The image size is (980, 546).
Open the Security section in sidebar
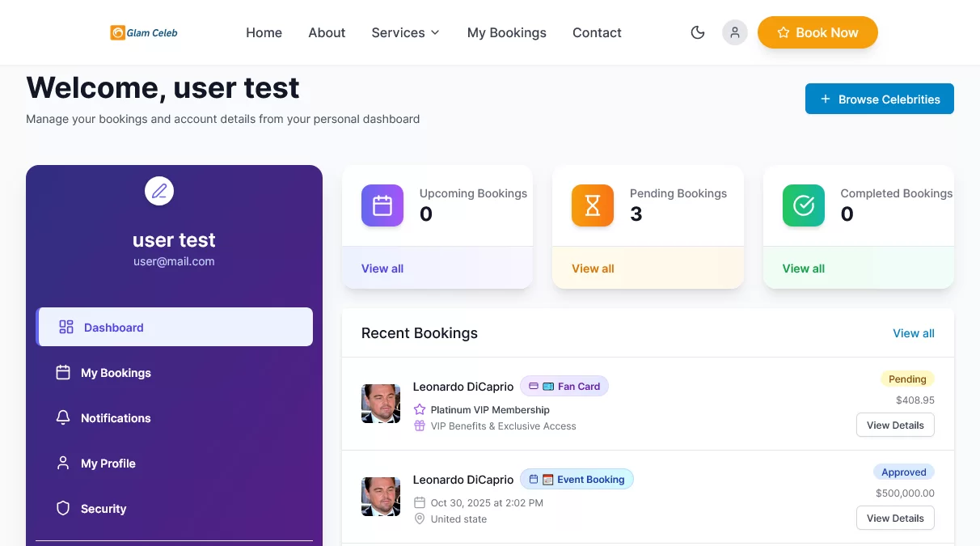[x=103, y=509]
